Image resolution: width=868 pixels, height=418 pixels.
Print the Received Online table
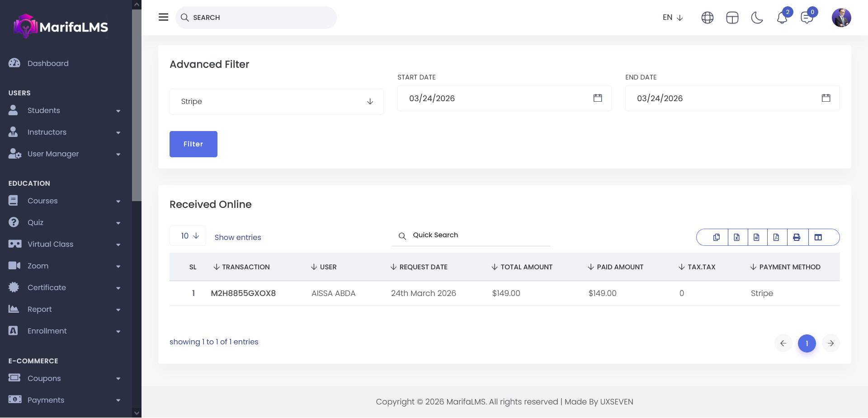797,237
